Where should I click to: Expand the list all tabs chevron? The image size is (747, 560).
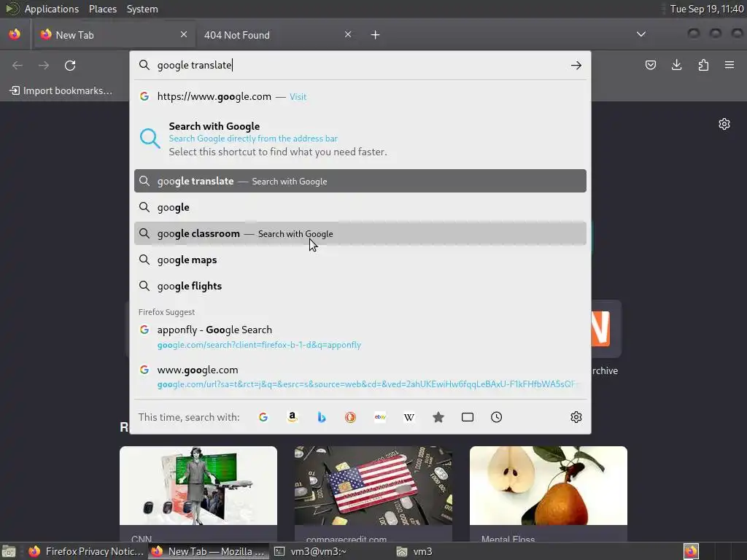(x=641, y=34)
